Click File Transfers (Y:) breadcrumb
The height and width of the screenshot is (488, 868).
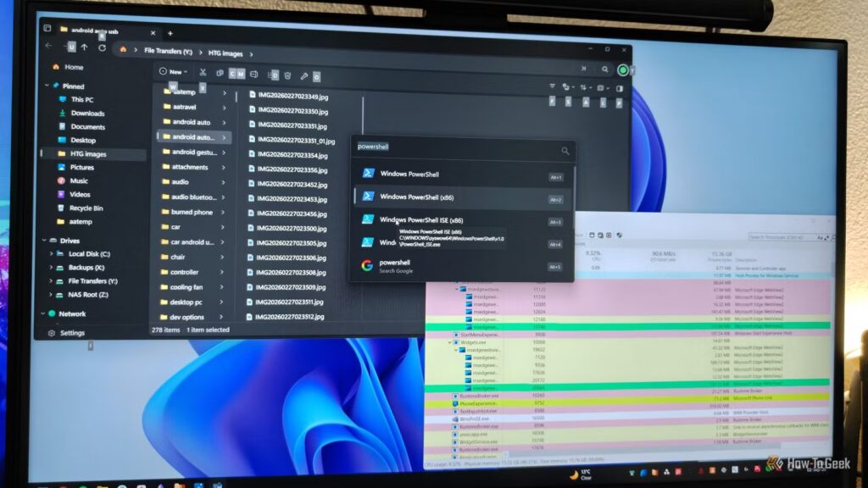pos(169,52)
